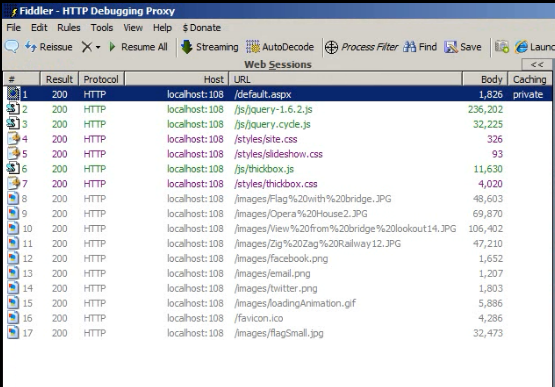Click the Process Filter crosshair icon

tap(331, 47)
